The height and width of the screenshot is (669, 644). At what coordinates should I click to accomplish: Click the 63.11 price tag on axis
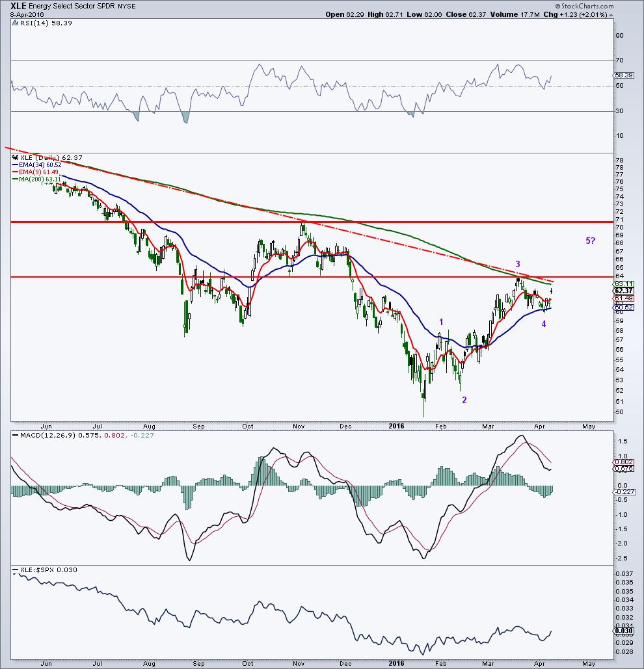pos(624,283)
